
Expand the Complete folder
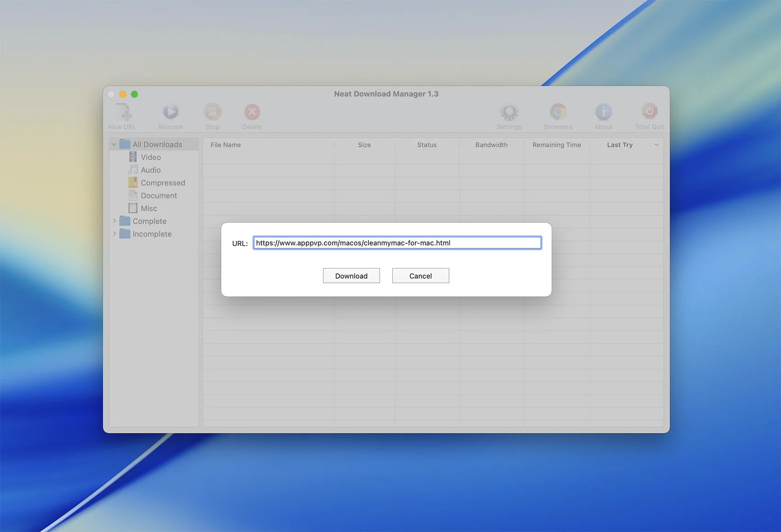pos(114,221)
